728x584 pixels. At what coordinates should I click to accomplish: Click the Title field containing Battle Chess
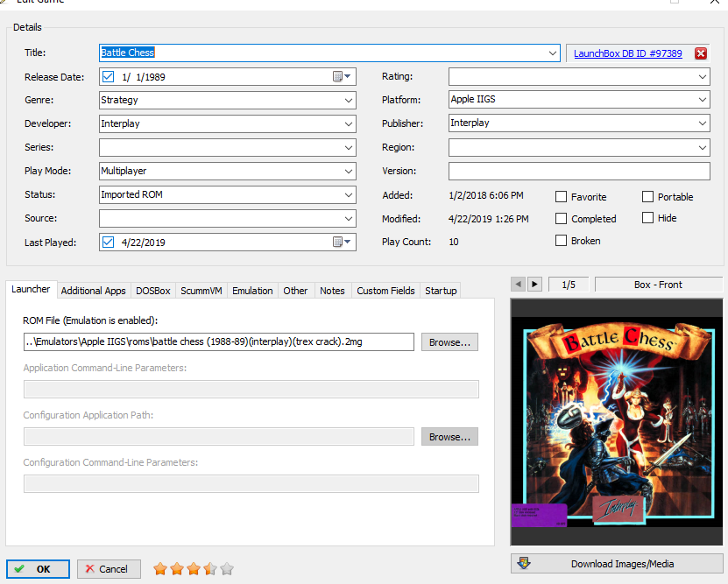(x=329, y=53)
